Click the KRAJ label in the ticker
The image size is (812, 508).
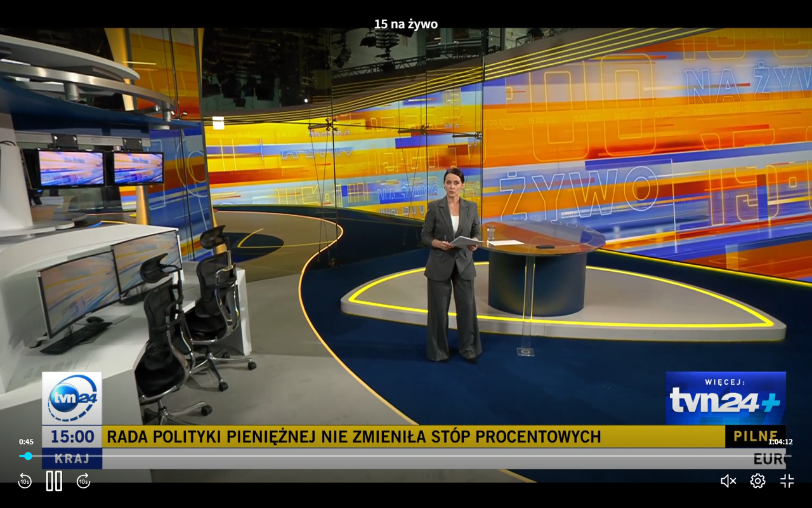[72, 458]
